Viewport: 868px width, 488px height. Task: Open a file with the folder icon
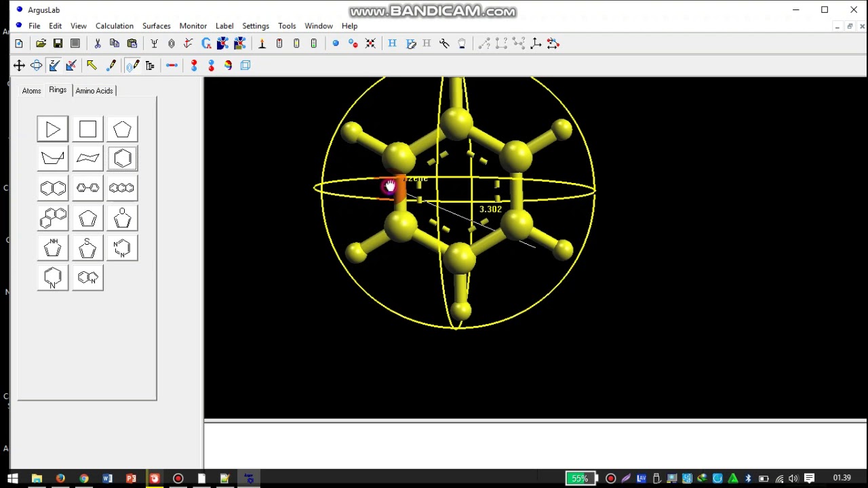41,43
